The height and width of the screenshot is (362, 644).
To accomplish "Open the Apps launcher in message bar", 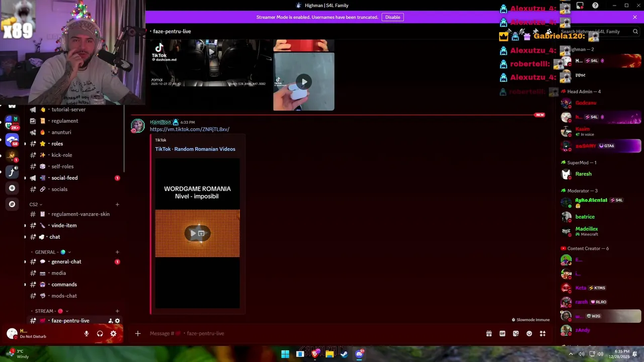I will [542, 333].
